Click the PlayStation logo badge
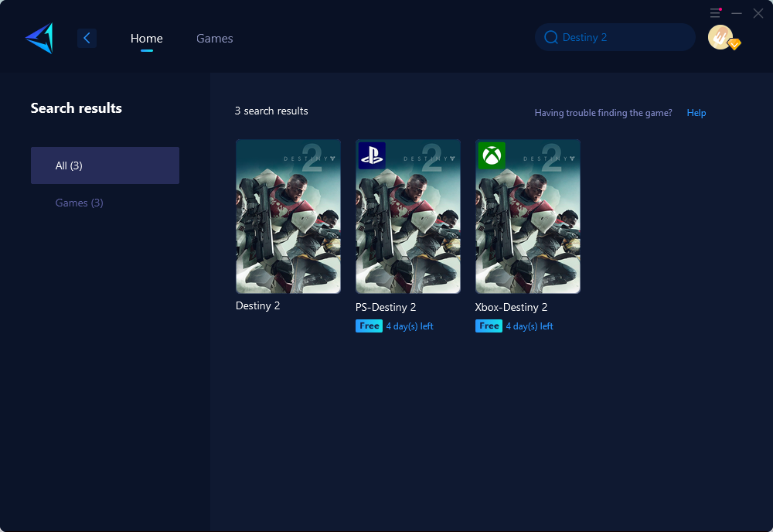The image size is (773, 532). click(x=372, y=155)
